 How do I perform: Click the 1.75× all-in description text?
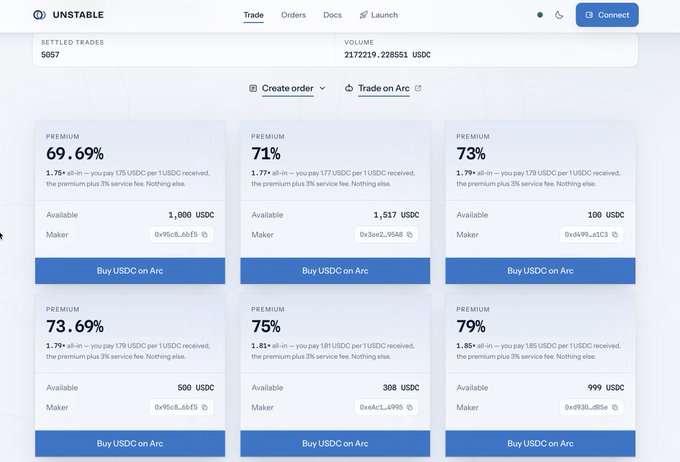tap(128, 178)
